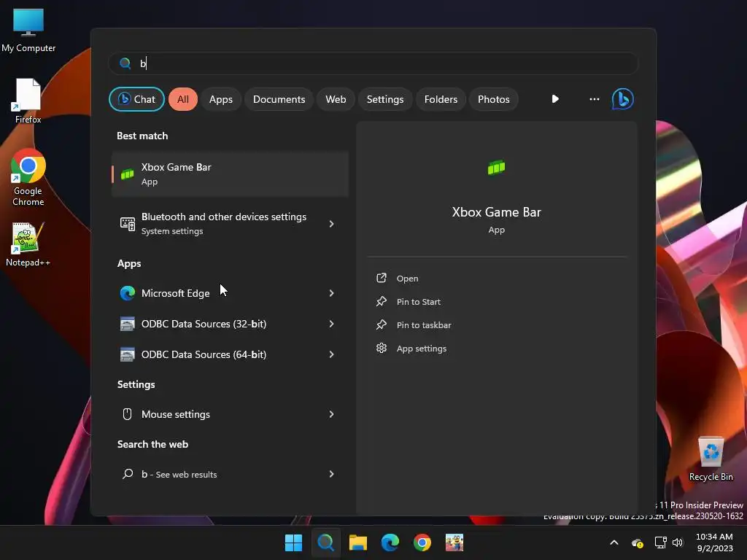Select the Google Chrome desktop shortcut
This screenshot has width=747, height=560.
28,177
